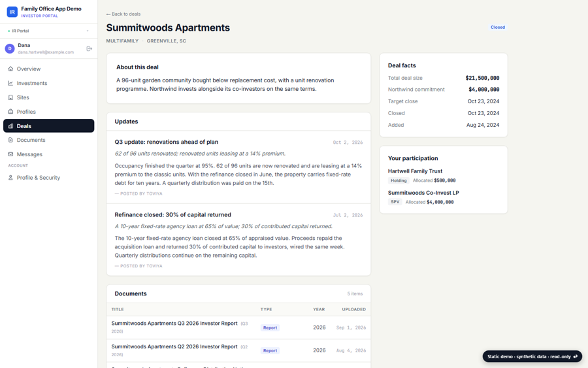Go back to deals list
This screenshot has width=588, height=368.
tap(123, 14)
